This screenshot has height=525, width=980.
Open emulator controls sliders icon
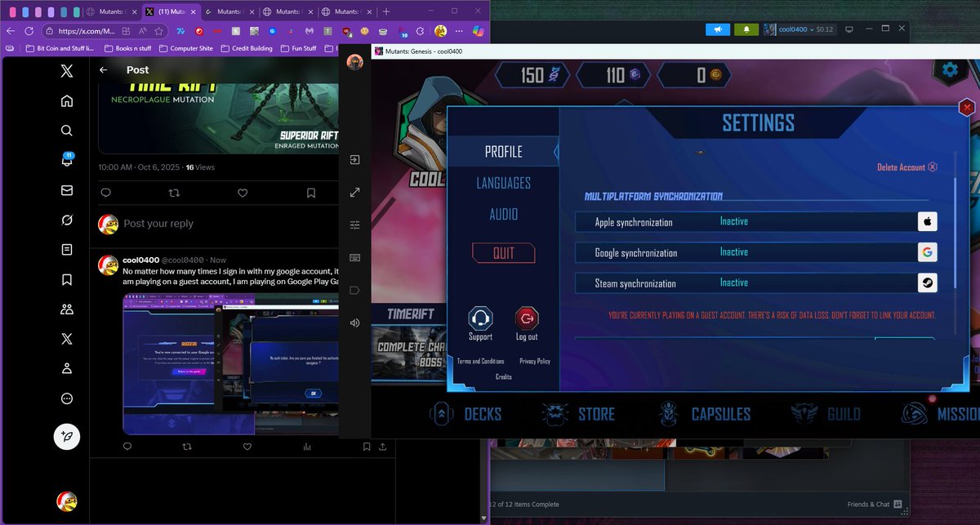[x=354, y=225]
